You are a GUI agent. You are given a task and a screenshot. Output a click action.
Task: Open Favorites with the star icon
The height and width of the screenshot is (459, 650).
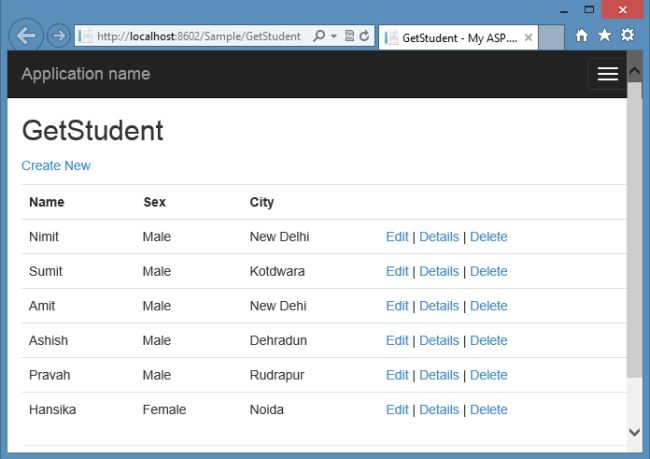click(x=605, y=35)
